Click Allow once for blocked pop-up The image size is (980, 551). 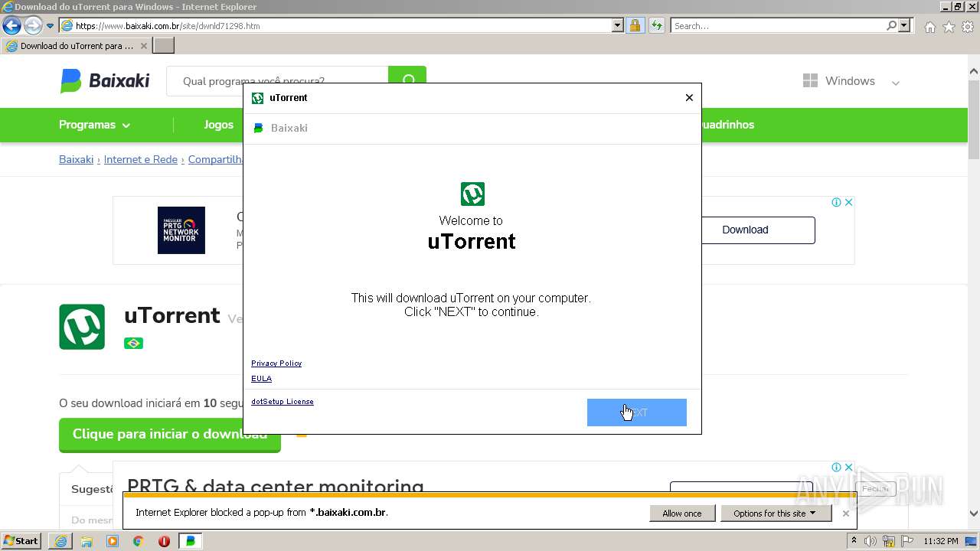[682, 514]
